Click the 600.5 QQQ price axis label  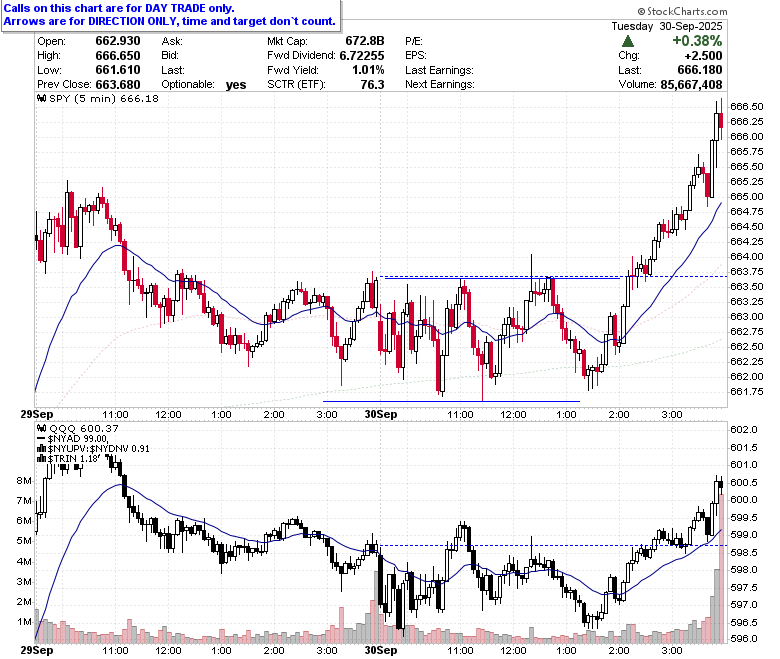point(744,482)
